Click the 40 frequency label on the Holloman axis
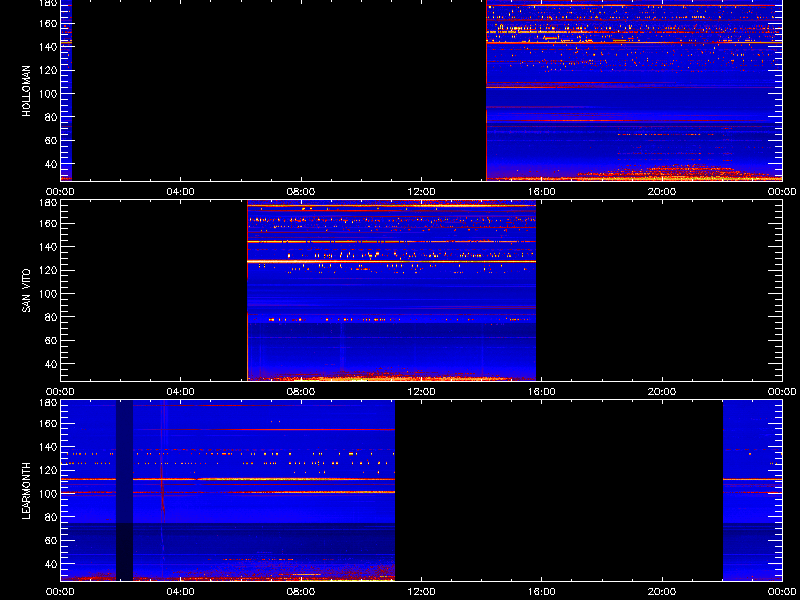Screen dimensions: 800x600 [x=52, y=164]
